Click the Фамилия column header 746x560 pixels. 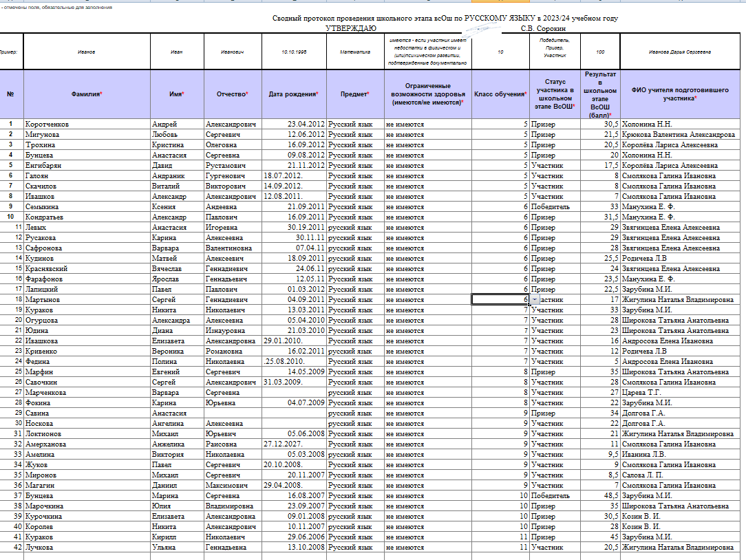click(x=87, y=94)
